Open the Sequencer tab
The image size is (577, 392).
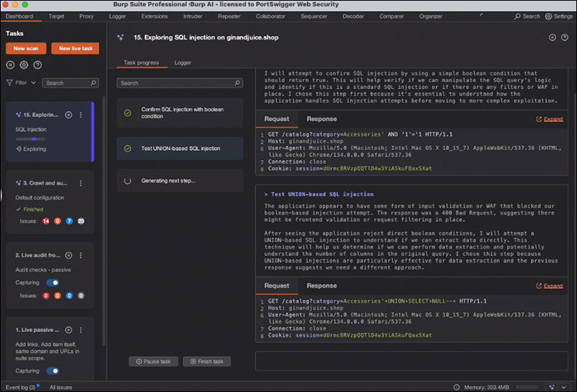314,16
